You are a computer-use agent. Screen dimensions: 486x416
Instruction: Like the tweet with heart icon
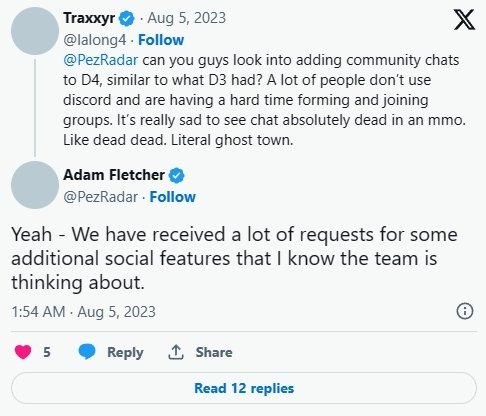point(23,352)
